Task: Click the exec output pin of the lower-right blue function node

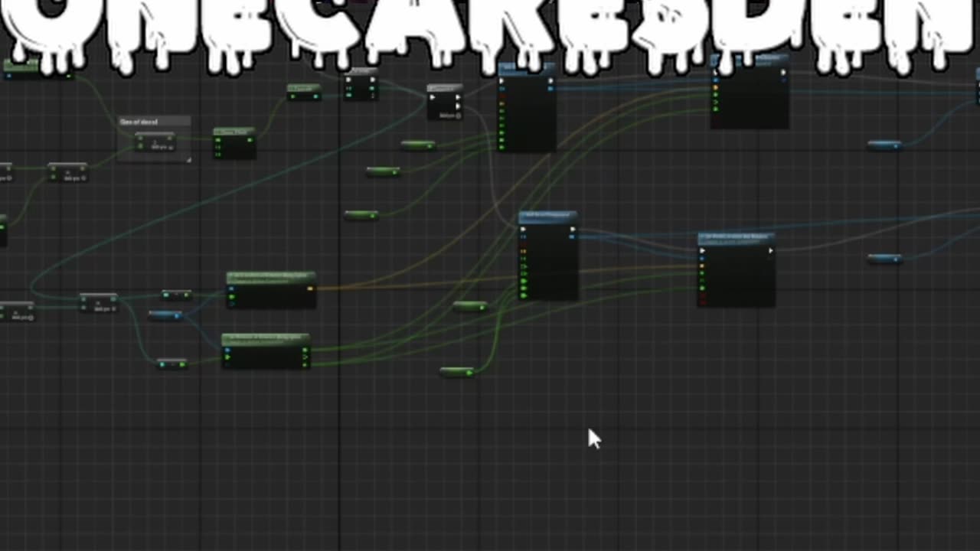Action: 770,250
